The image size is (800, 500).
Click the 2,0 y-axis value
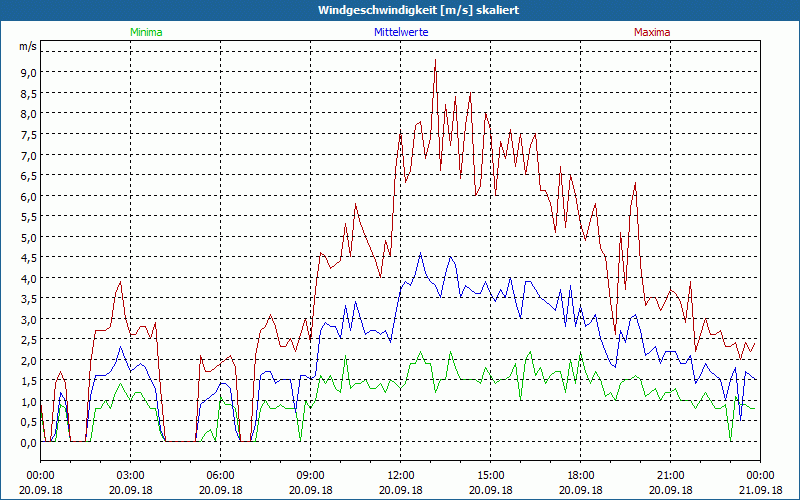tap(29, 361)
